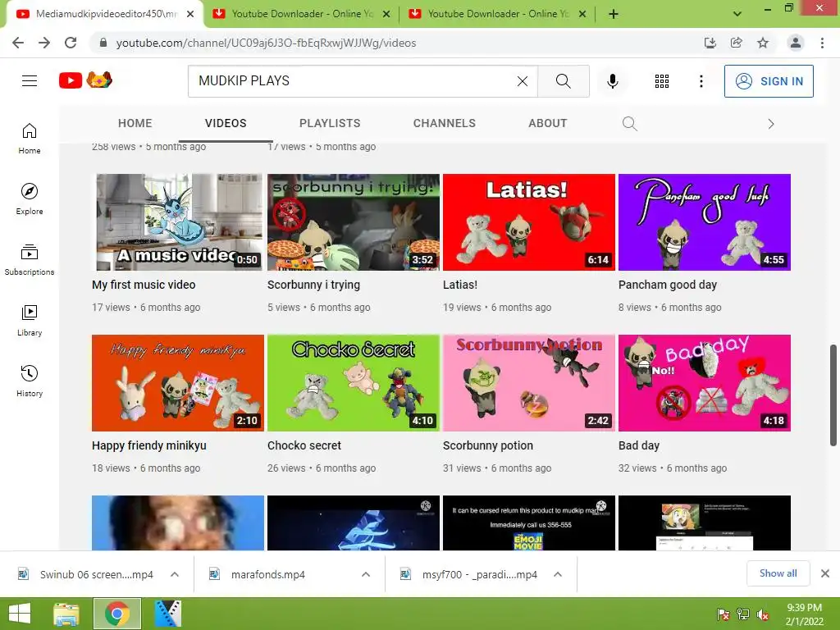The image size is (840, 630).
Task: Open the Chrome profile icon
Action: [x=796, y=43]
